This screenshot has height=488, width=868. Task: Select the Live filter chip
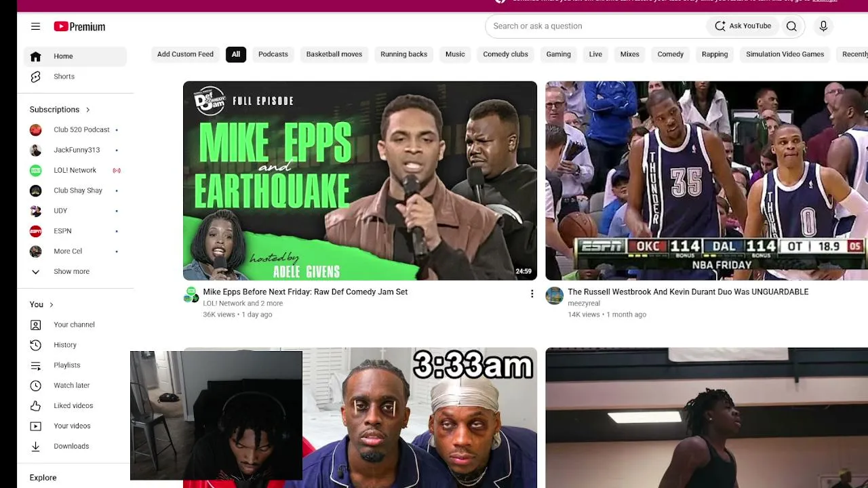(x=595, y=54)
